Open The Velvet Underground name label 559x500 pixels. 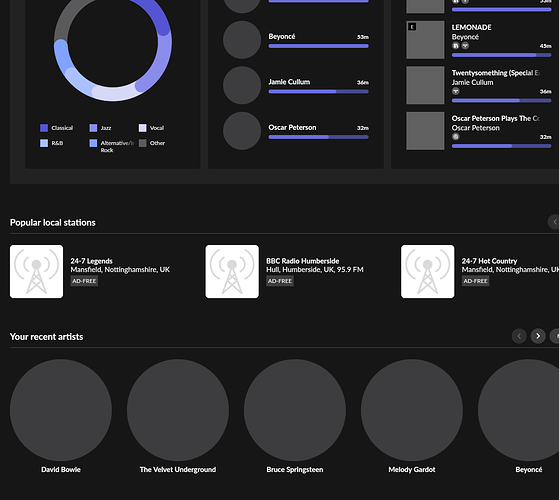178,470
